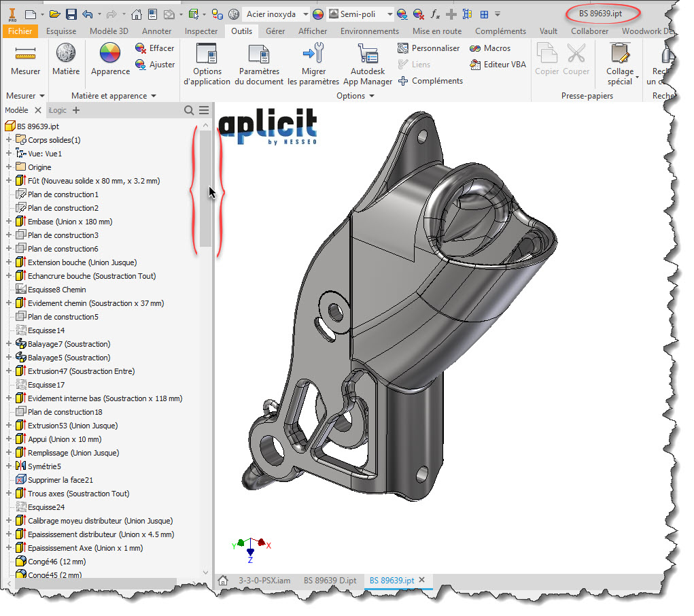Screen dimensions: 694x616
Task: Open Paramètres du document
Action: pos(259,54)
